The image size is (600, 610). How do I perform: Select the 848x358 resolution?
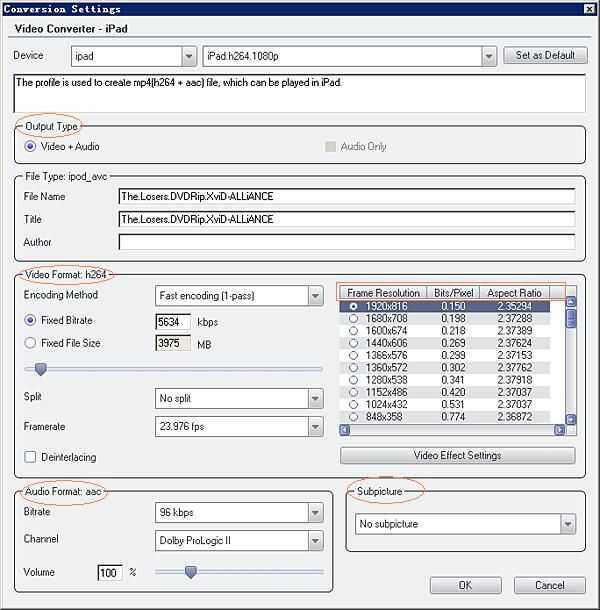(x=445, y=417)
